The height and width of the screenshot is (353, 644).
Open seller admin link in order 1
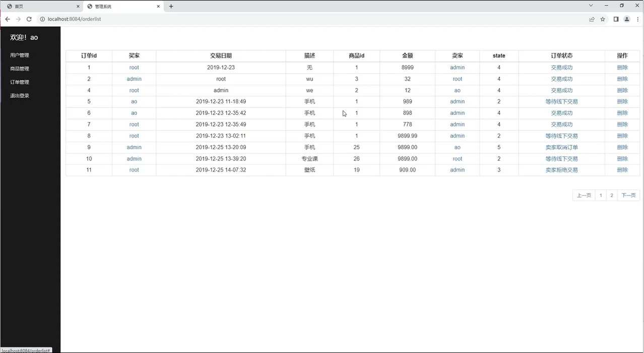pyautogui.click(x=458, y=68)
